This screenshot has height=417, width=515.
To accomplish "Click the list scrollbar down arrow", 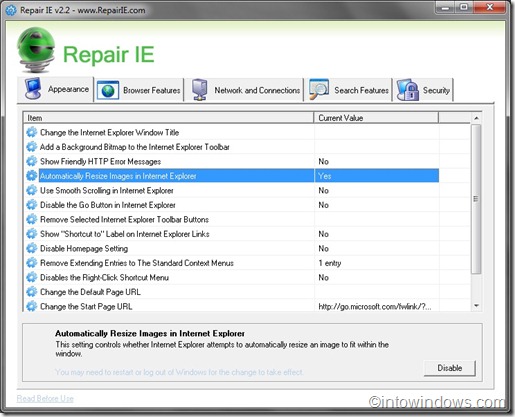I will point(476,306).
